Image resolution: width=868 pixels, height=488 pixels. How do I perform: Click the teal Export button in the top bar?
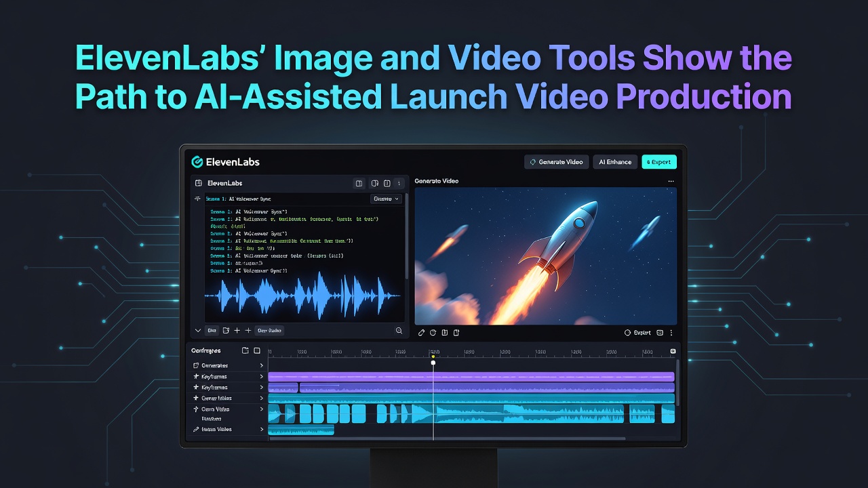pyautogui.click(x=659, y=162)
